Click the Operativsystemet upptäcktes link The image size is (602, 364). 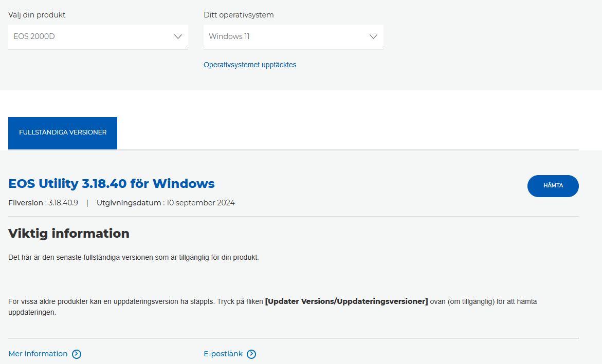point(250,65)
